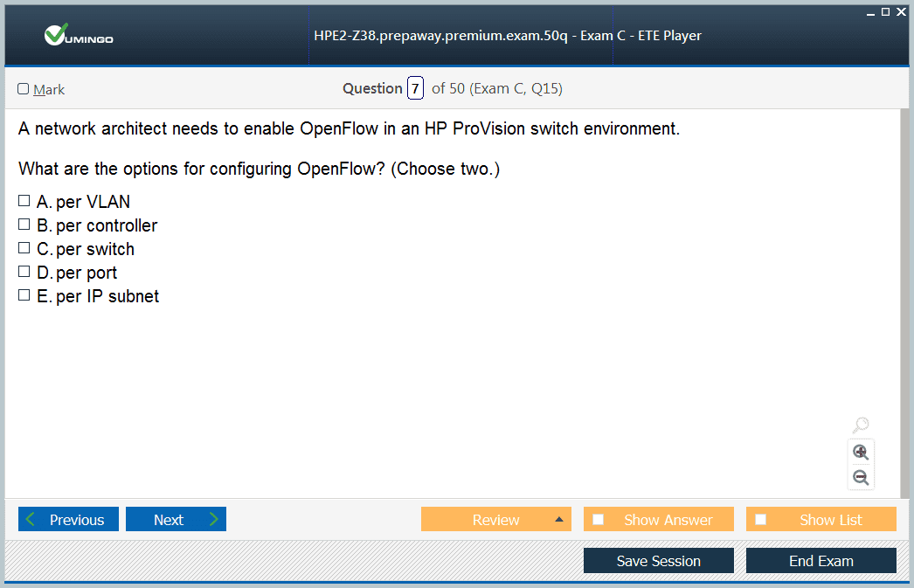The height and width of the screenshot is (588, 914).
Task: Minimize the ETE Player window
Action: [870, 12]
